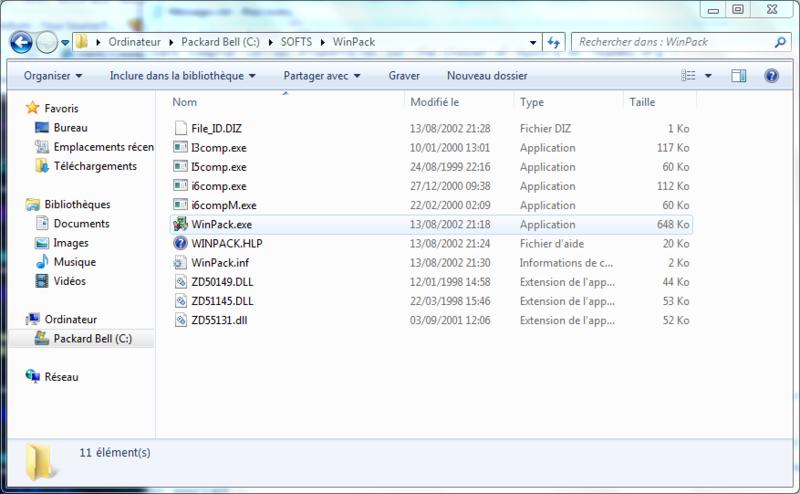Click the ZD51145.DLL file icon
800x494 pixels.
tap(181, 301)
